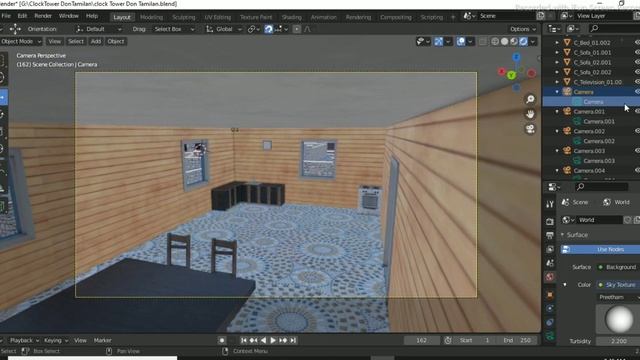The height and width of the screenshot is (360, 640).
Task: Click the green Y axis gizmo ball
Action: pyautogui.click(x=511, y=76)
